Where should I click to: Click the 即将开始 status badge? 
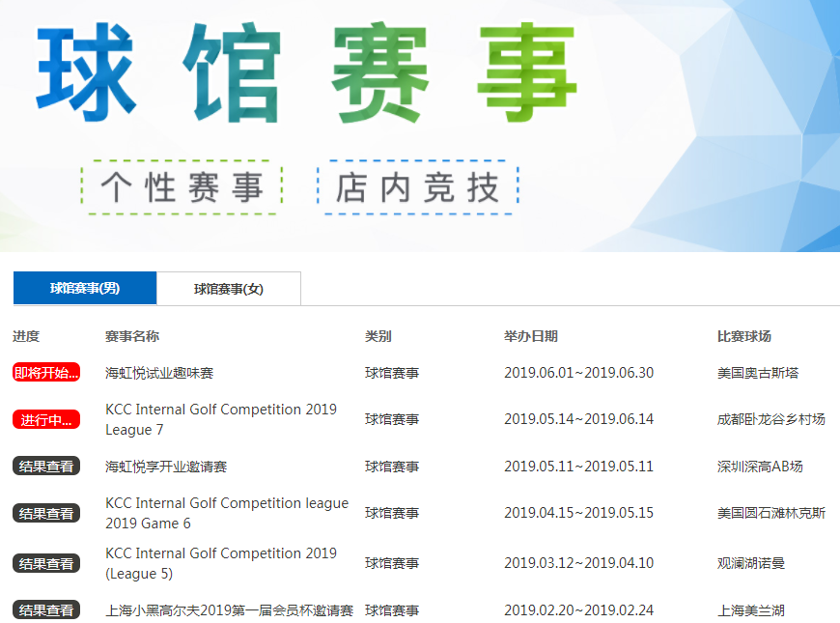pyautogui.click(x=45, y=373)
